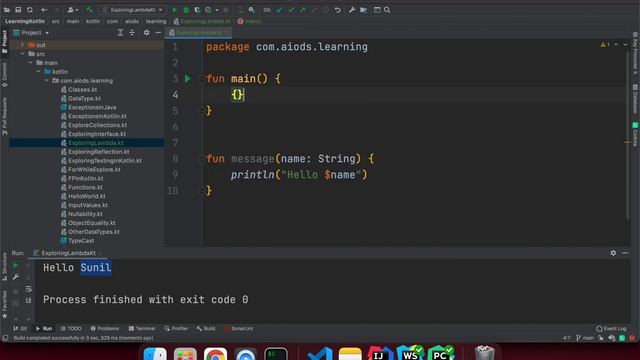The image size is (640, 360).
Task: Click the Git update project arrow icon
Action: pyautogui.click(x=280, y=10)
